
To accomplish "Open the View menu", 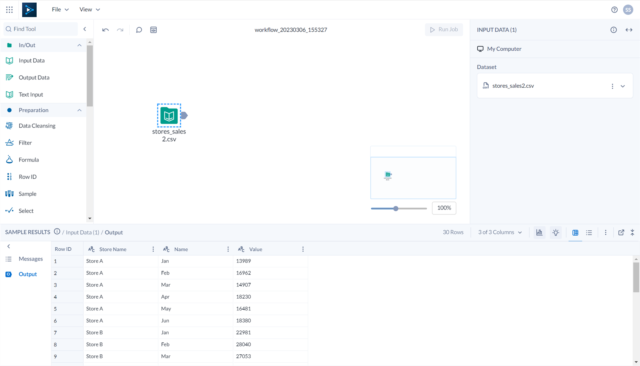I will 89,9.
